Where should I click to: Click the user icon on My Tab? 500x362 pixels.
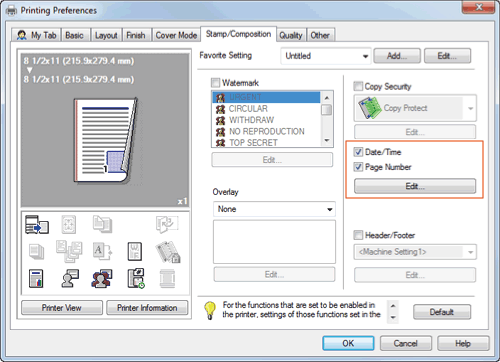(22, 35)
